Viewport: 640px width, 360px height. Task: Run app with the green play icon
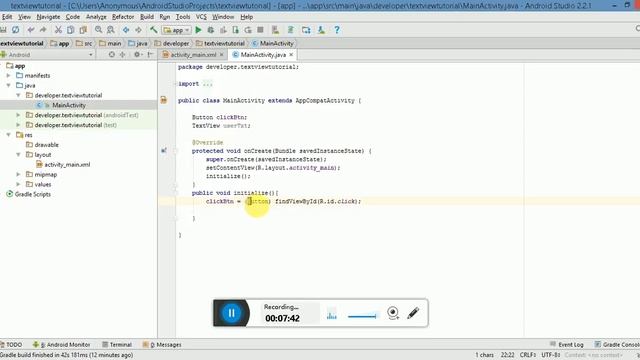[x=198, y=30]
